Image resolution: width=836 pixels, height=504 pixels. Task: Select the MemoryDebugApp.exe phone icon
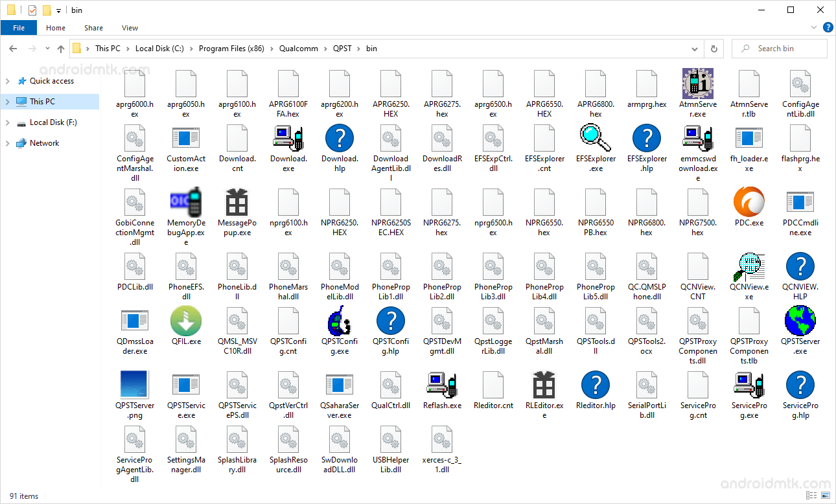185,203
